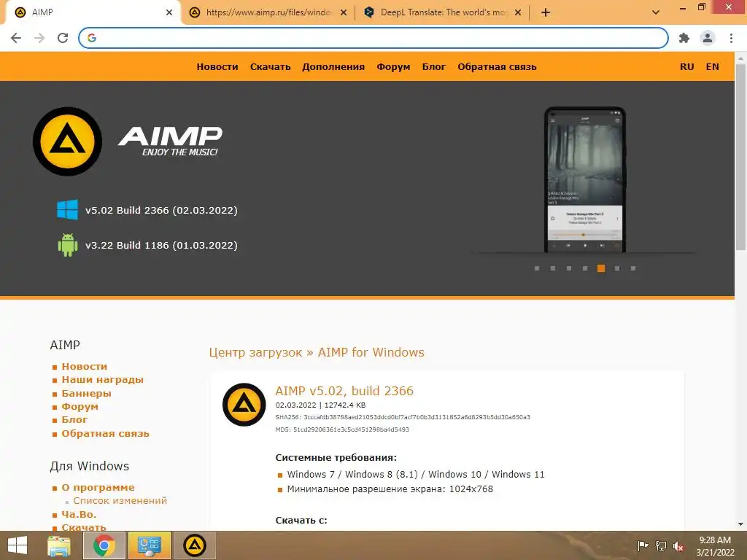Screen dimensions: 747x560
Task: Click AIMP icon next to v5.02 download entry
Action: click(244, 404)
